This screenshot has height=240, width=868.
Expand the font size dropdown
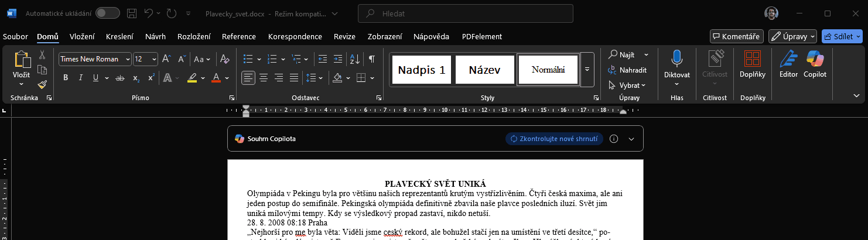(x=154, y=59)
